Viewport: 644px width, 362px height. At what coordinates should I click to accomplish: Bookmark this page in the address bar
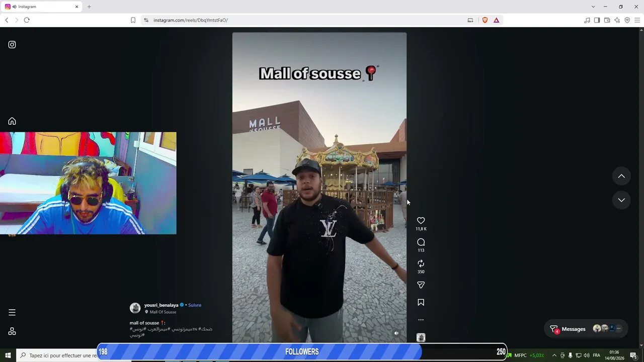[133, 20]
